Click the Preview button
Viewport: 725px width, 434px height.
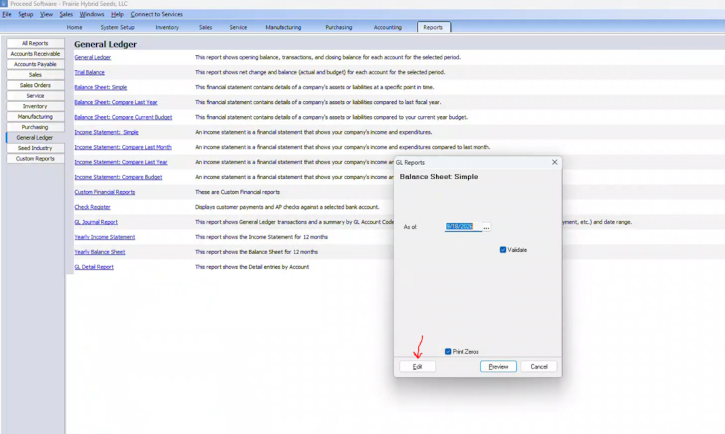[498, 367]
